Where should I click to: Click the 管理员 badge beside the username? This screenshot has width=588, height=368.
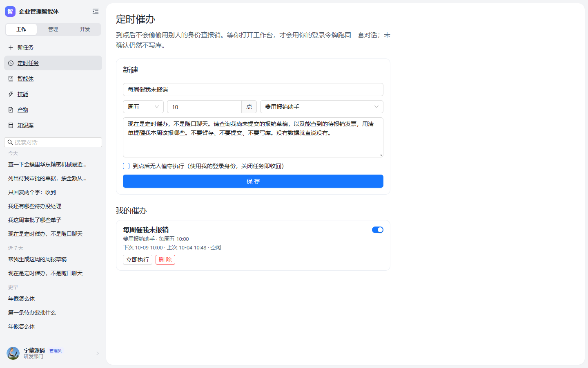point(56,350)
